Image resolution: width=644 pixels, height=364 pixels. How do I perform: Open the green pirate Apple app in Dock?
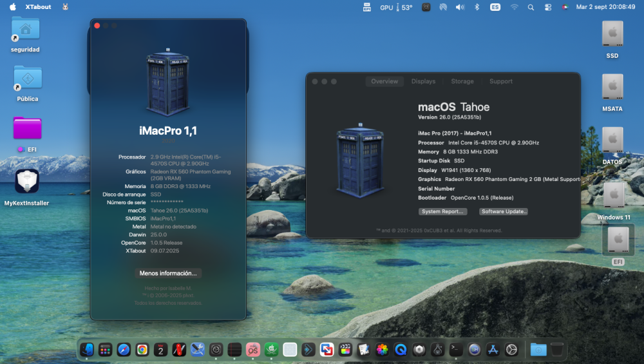[x=271, y=350]
